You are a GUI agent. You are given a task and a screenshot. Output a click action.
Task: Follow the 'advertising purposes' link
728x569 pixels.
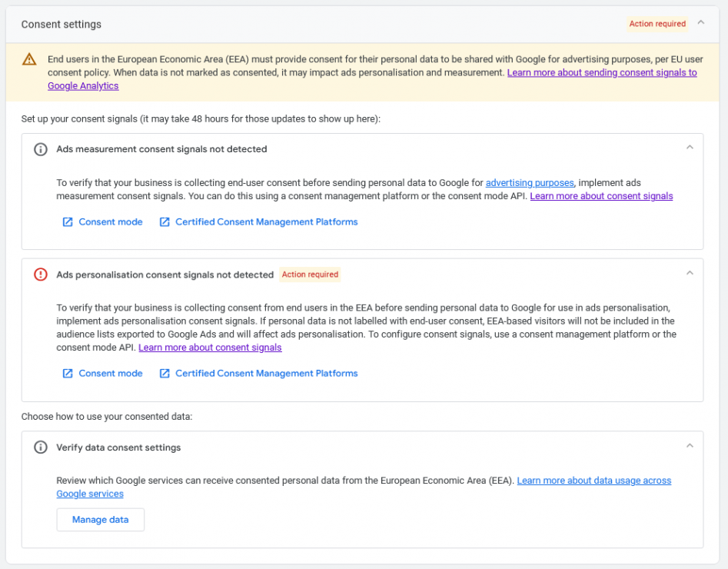click(x=530, y=183)
